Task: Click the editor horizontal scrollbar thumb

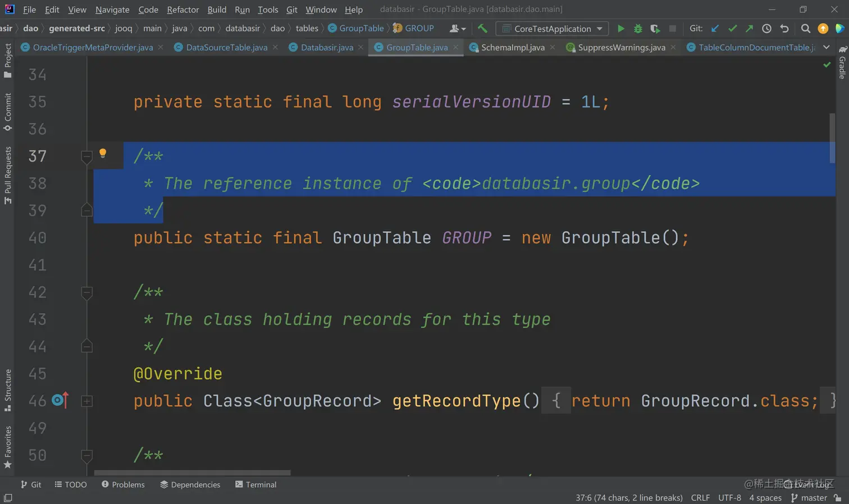Action: coord(192,473)
